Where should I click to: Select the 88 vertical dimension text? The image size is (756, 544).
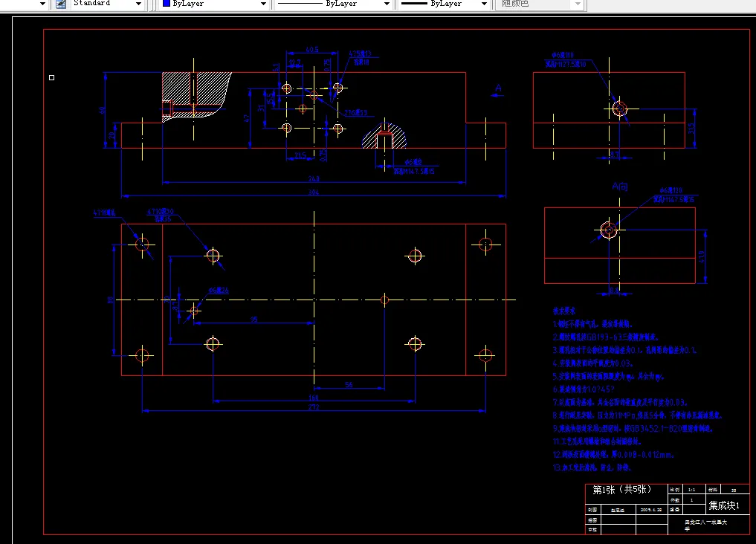coord(111,299)
